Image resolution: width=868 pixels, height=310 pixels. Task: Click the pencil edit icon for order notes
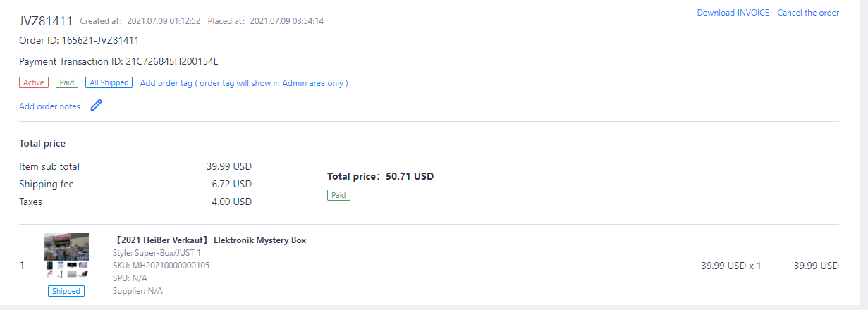point(97,106)
